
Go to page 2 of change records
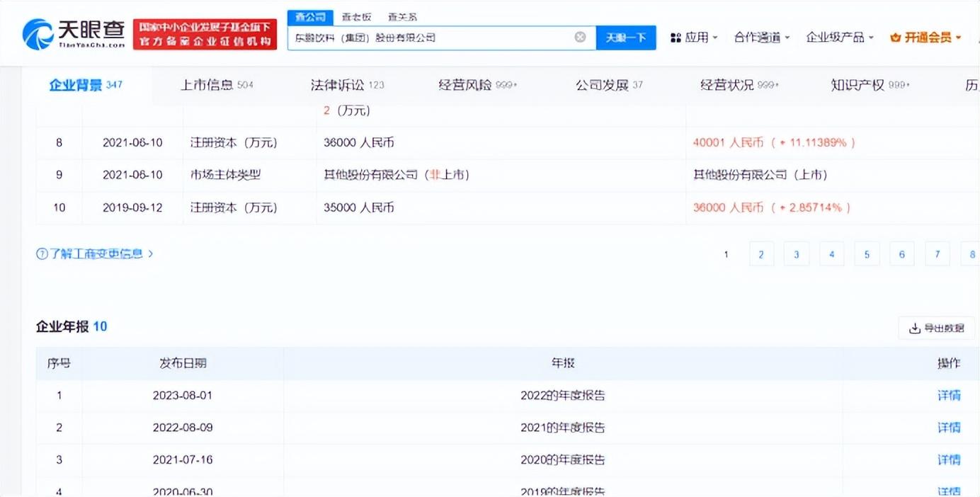coord(761,254)
